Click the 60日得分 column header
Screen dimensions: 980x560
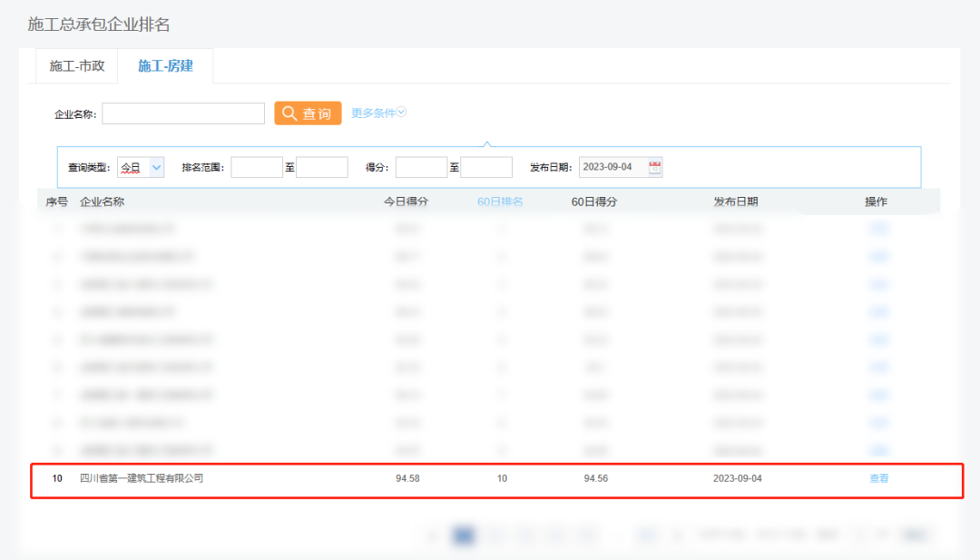[594, 201]
